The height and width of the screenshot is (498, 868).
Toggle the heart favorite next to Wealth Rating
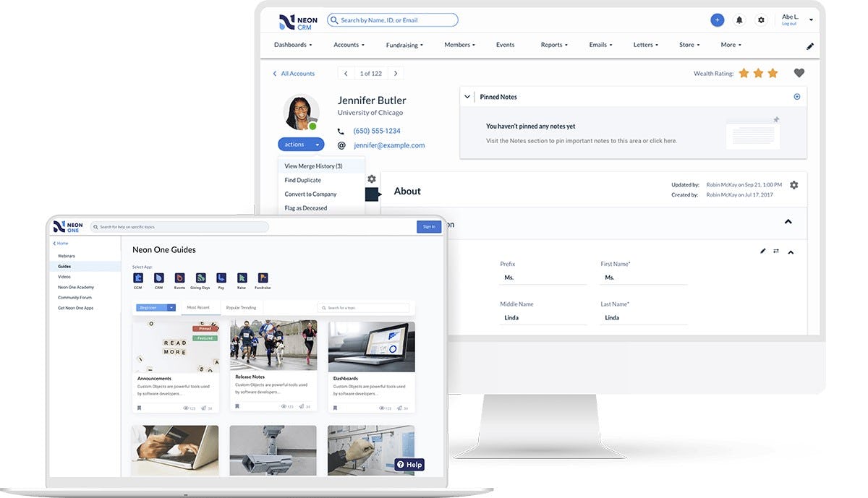tap(798, 72)
